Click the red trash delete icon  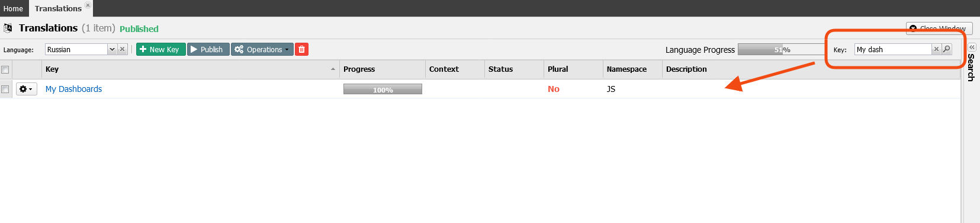coord(301,49)
